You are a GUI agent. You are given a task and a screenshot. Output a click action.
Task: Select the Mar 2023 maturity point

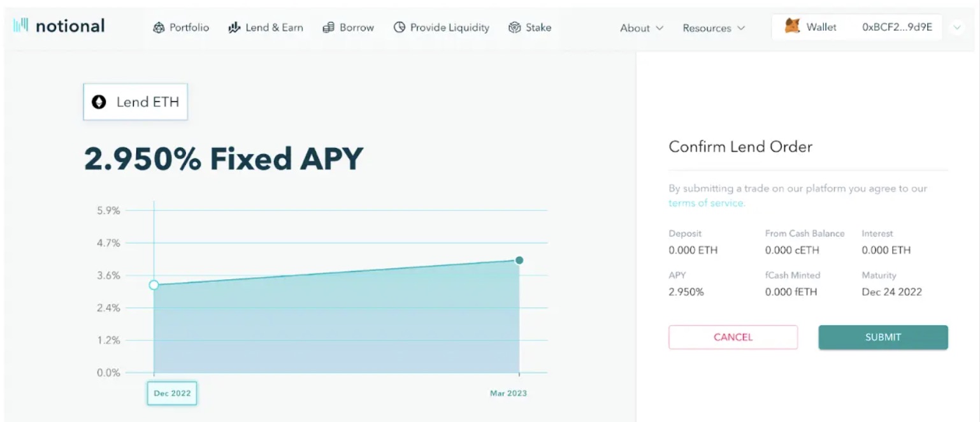pos(521,261)
